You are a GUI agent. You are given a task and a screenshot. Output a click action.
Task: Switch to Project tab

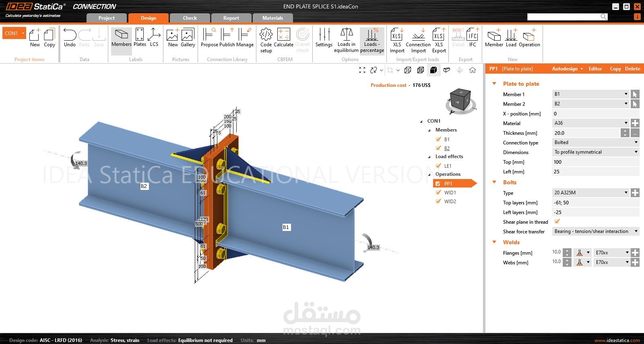click(106, 18)
